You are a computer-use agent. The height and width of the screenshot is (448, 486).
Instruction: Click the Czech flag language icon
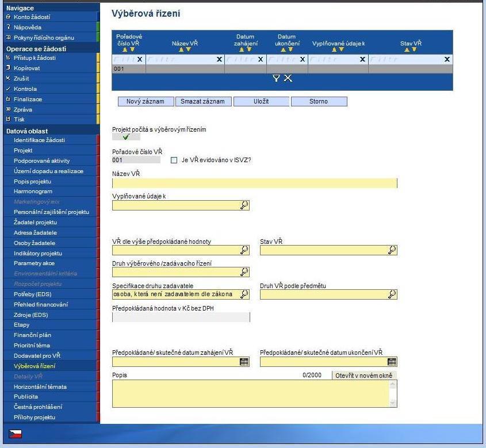pos(15,434)
